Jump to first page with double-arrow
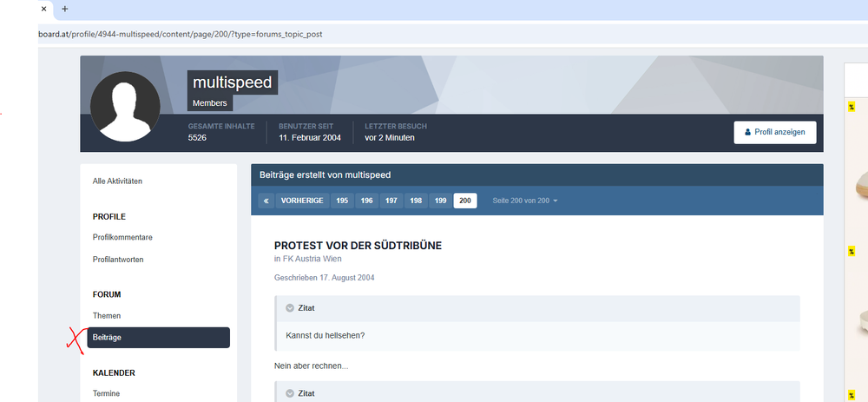Screen dimensions: 868x402 [x=266, y=201]
